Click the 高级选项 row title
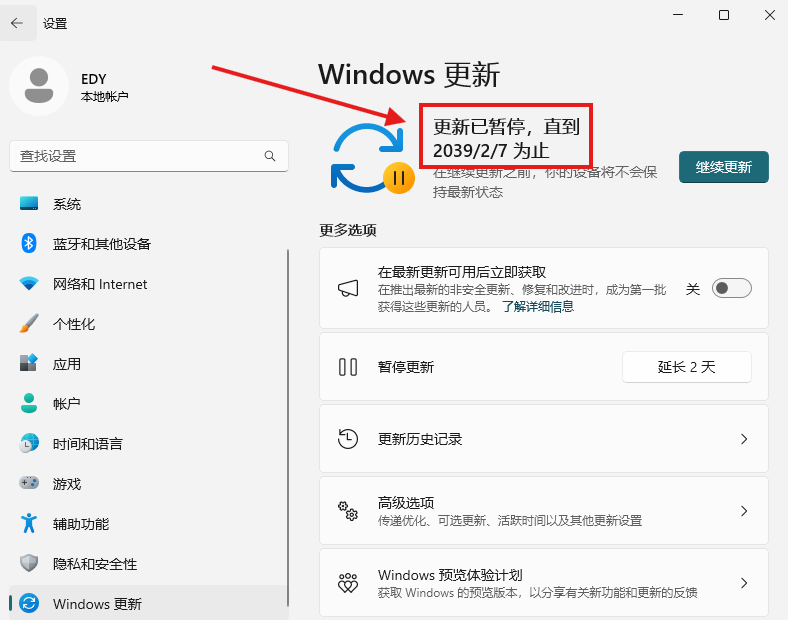 pyautogui.click(x=406, y=502)
